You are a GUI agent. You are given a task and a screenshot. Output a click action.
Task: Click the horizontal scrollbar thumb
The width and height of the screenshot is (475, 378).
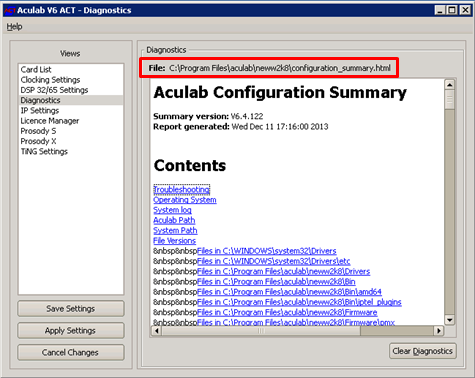click(261, 331)
